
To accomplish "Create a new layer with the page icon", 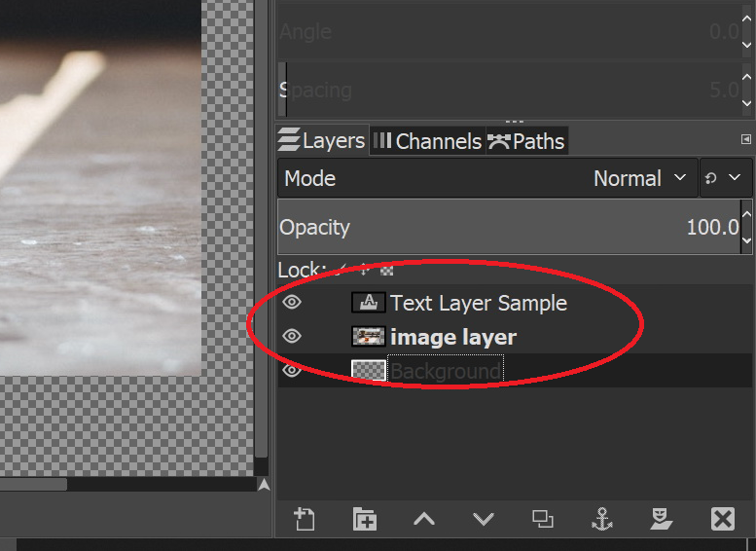I will [305, 519].
